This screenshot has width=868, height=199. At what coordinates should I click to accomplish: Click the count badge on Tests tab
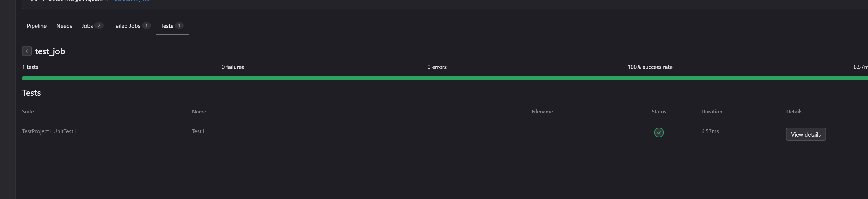179,25
